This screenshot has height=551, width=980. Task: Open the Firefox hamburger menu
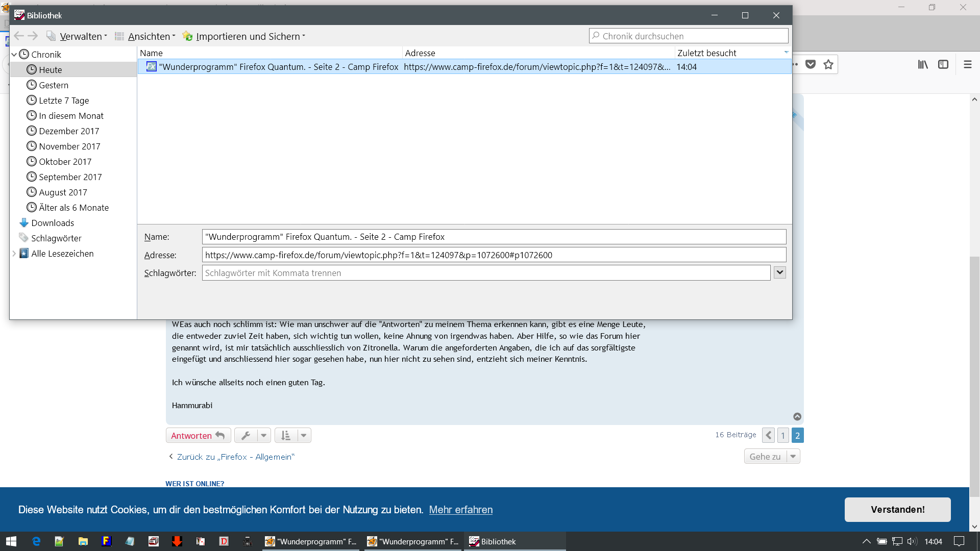967,64
